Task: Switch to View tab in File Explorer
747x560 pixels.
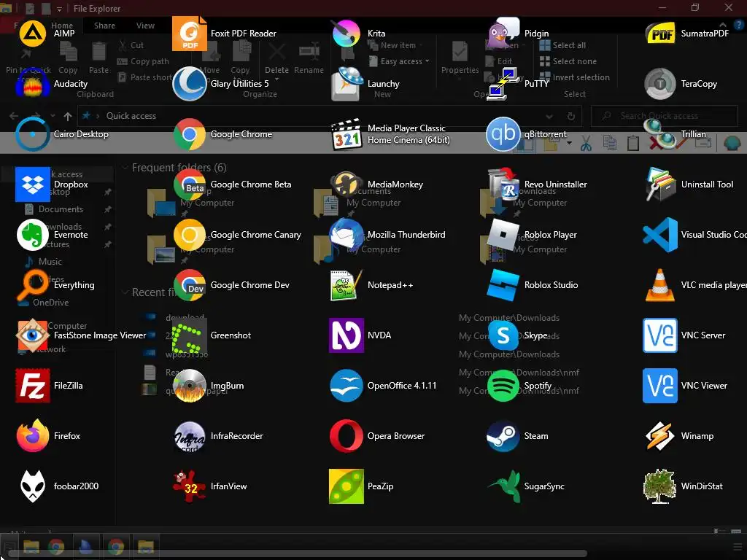Action: click(x=145, y=26)
